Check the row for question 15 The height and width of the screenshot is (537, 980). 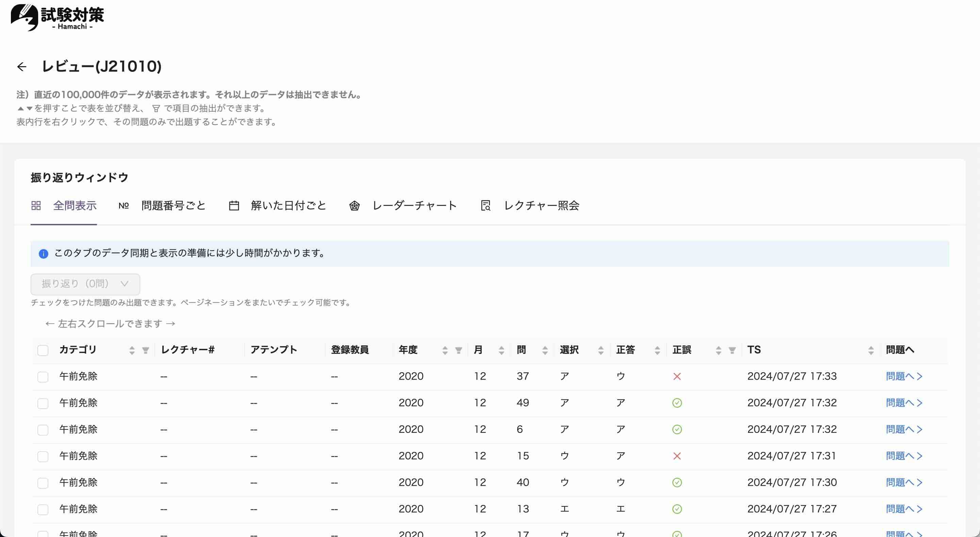click(43, 456)
